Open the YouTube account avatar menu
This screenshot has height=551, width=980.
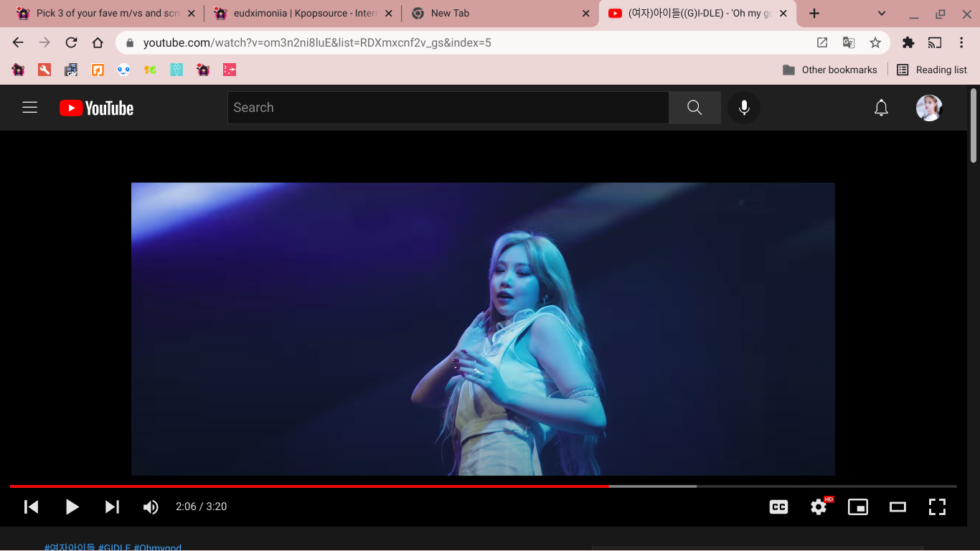click(x=929, y=108)
